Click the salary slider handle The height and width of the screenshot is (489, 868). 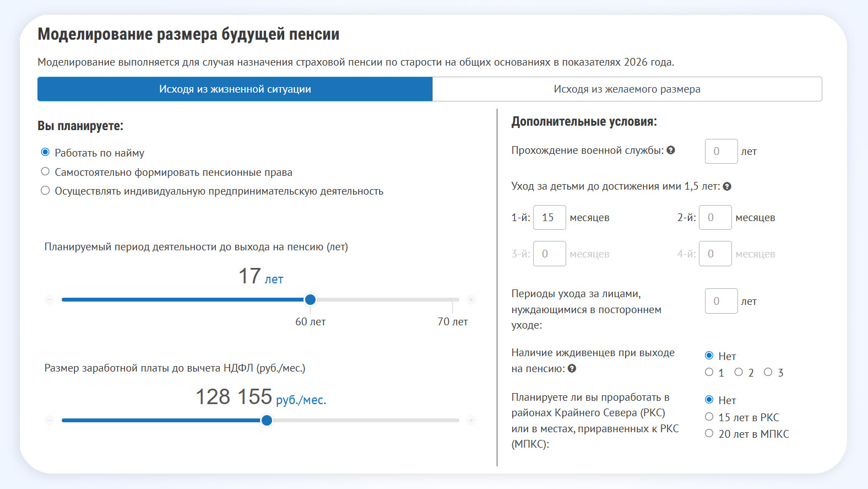click(x=267, y=420)
